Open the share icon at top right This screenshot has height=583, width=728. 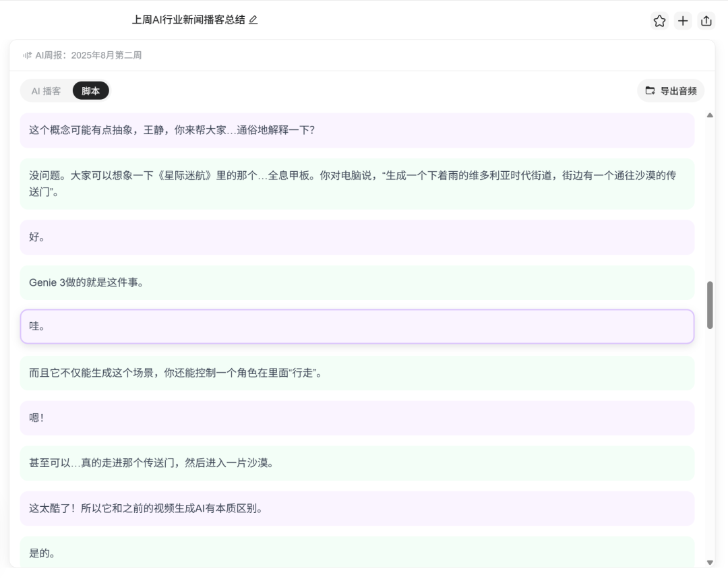point(706,22)
